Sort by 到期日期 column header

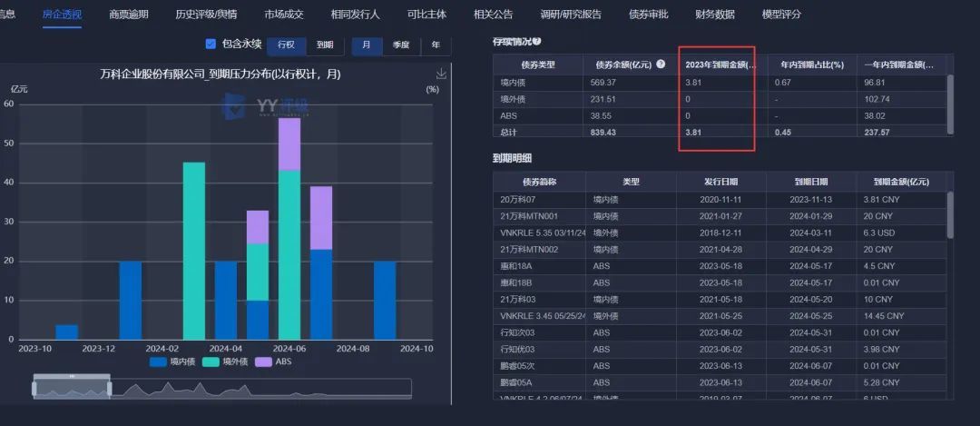tap(811, 182)
